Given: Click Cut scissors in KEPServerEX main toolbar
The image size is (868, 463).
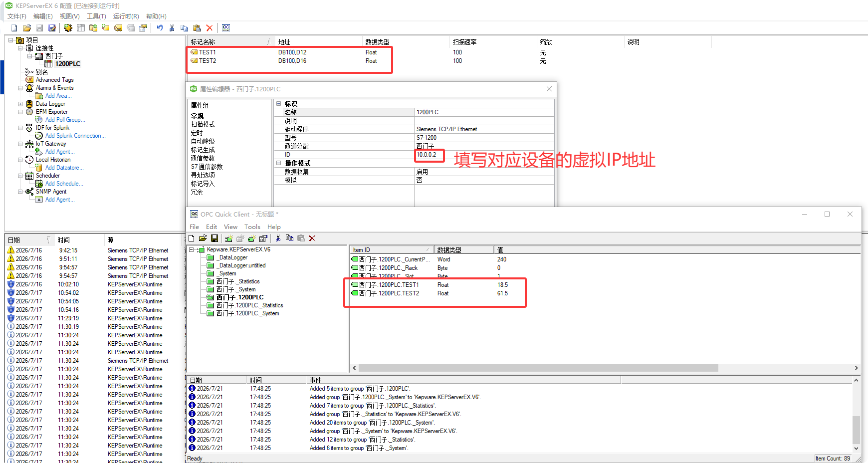Looking at the screenshot, I should pos(172,28).
